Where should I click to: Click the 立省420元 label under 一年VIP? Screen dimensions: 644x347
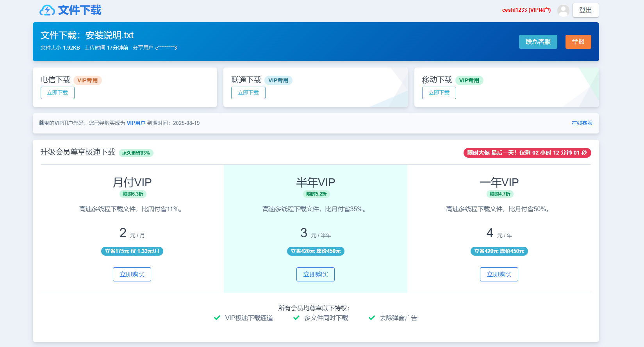tap(499, 251)
